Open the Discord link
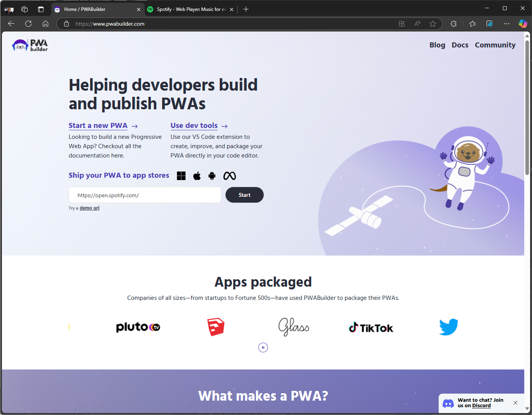 point(481,406)
